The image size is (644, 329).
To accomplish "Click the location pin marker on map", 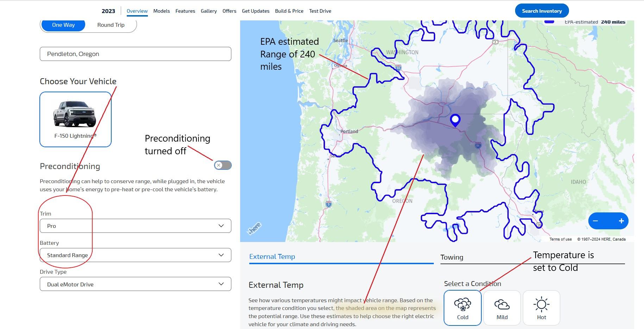I will [455, 120].
